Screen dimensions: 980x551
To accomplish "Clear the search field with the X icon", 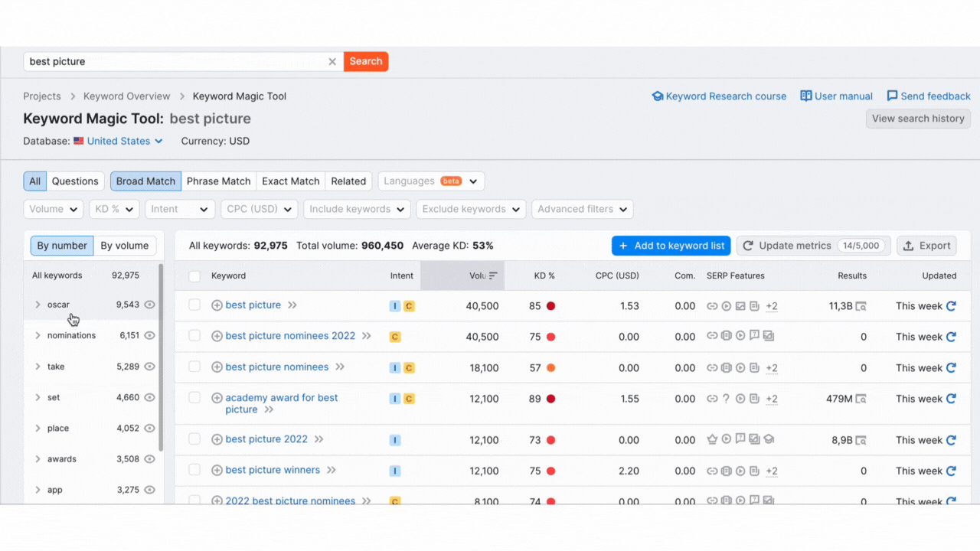I will click(332, 62).
